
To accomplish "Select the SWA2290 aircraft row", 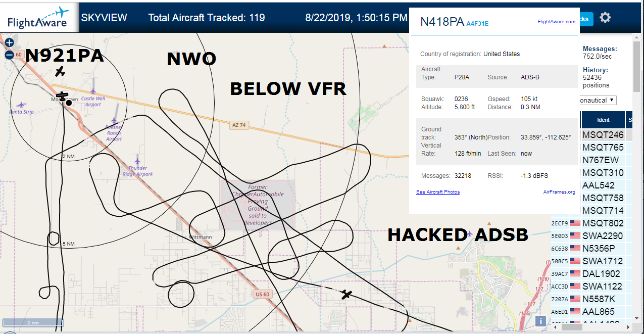I will (x=589, y=236).
